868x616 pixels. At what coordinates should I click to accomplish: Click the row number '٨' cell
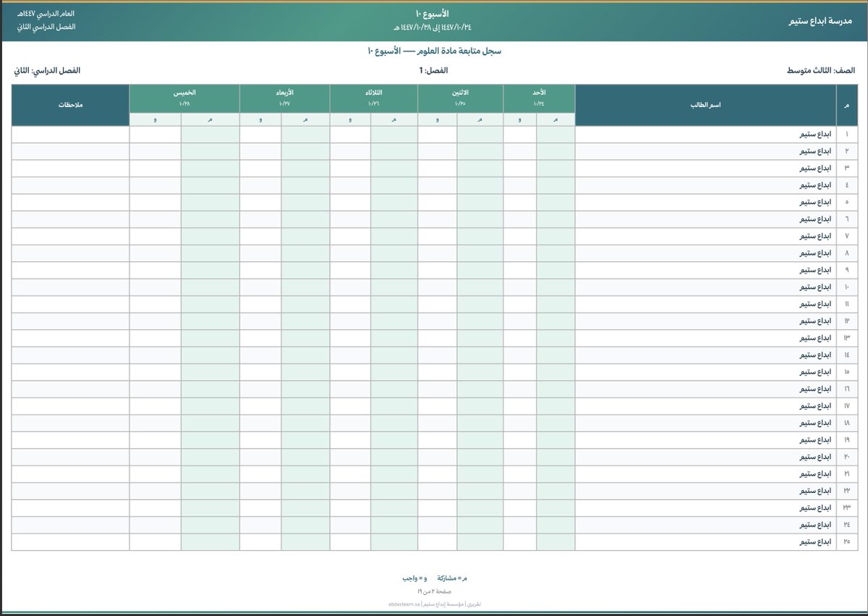846,253
